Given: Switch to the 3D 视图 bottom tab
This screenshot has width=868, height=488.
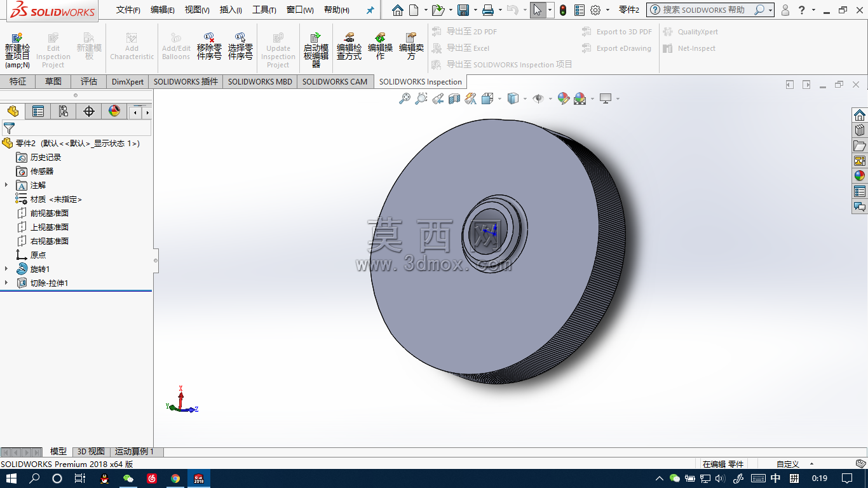Looking at the screenshot, I should click(x=91, y=451).
